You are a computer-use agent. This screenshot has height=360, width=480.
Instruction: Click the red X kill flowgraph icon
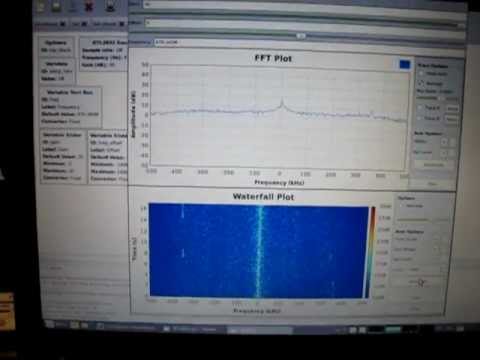(89, 6)
